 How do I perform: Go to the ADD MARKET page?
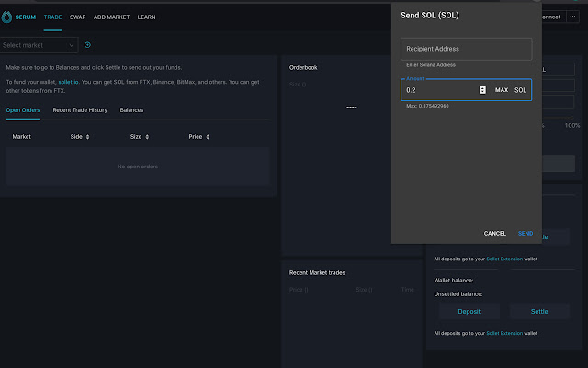pos(111,17)
